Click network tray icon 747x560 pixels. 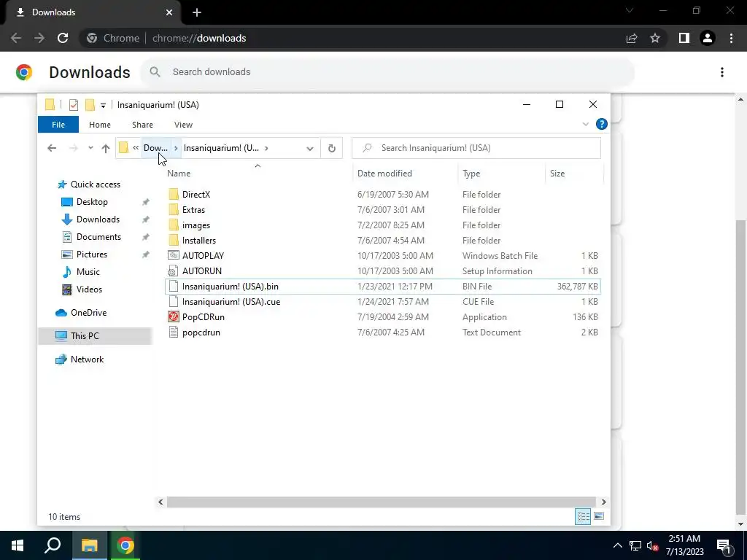(635, 545)
